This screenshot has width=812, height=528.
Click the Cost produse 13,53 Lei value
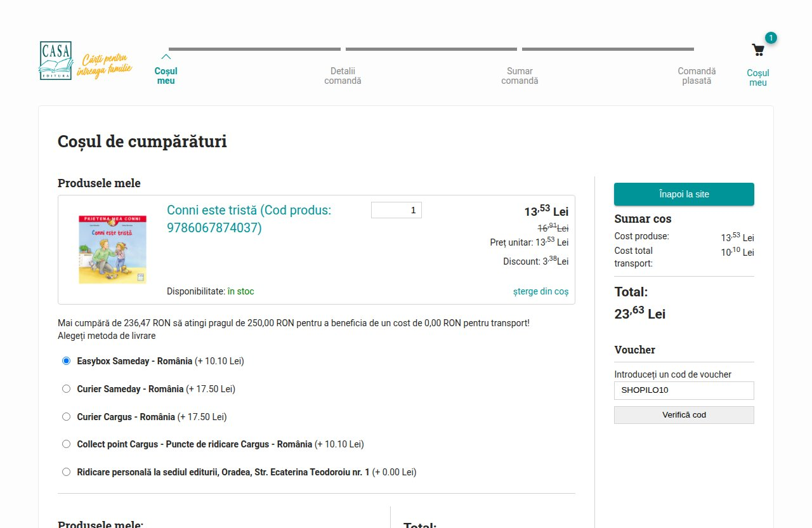[738, 237]
